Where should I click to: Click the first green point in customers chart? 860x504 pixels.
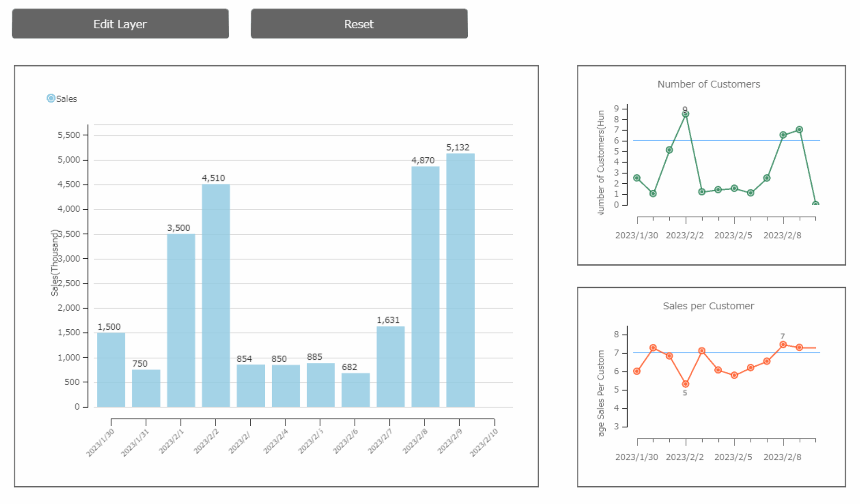tap(637, 178)
